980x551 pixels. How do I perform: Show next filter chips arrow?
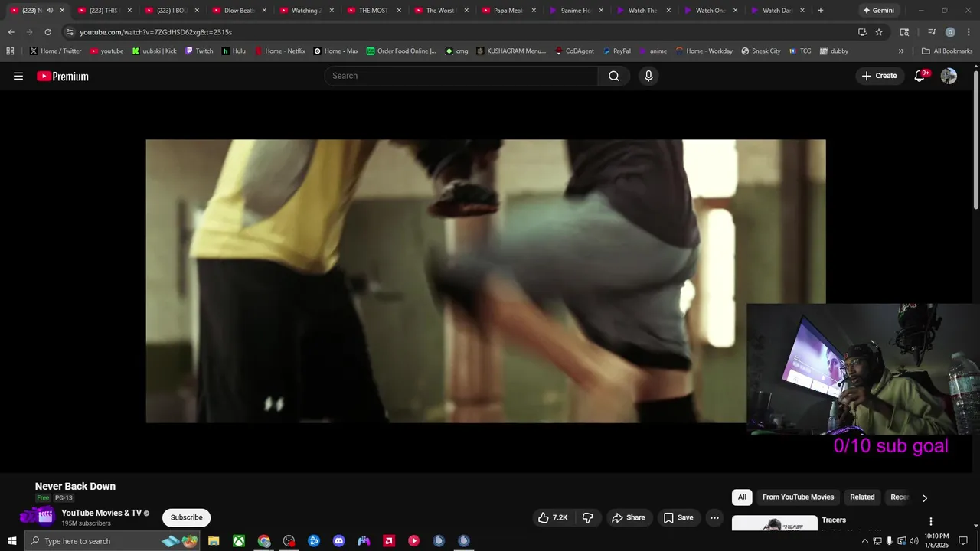pyautogui.click(x=924, y=498)
